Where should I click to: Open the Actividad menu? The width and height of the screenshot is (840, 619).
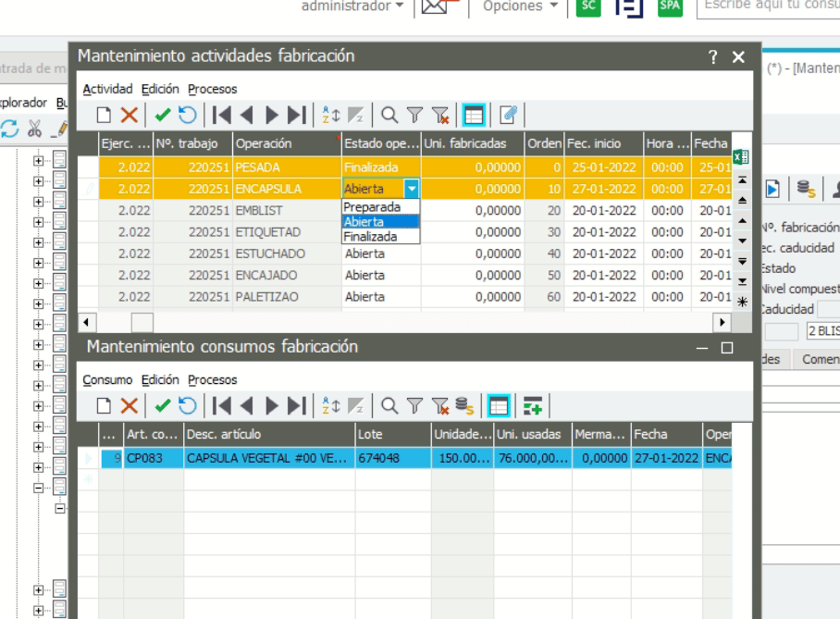pos(107,89)
